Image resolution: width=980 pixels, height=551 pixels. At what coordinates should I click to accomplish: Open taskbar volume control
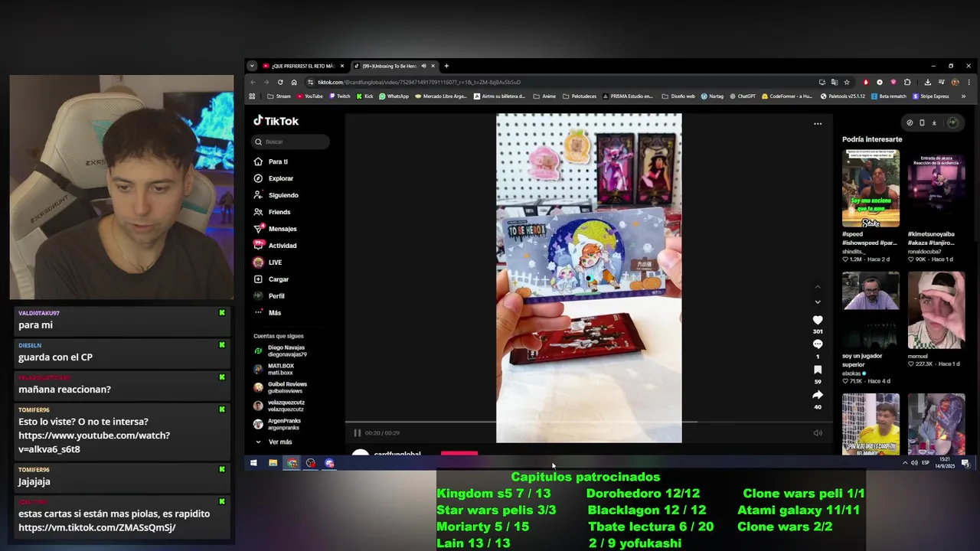tap(914, 463)
